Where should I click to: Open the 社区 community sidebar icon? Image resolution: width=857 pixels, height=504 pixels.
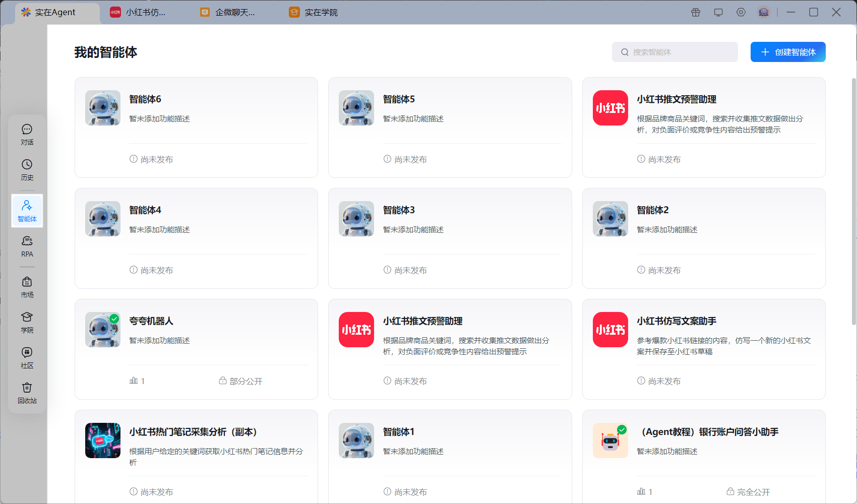click(x=27, y=358)
